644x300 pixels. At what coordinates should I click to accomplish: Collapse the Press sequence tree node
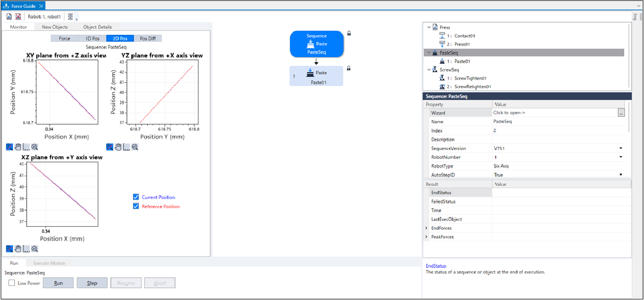click(429, 27)
